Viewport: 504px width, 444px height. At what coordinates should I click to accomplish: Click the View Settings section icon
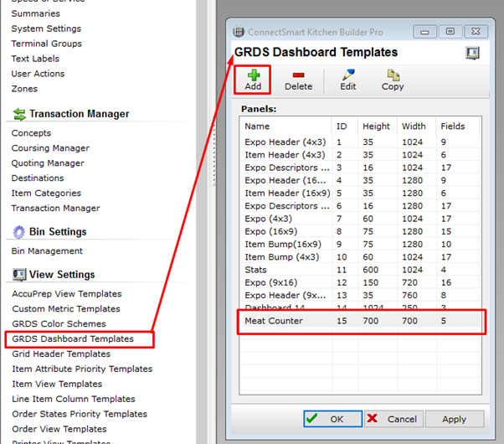[x=18, y=275]
